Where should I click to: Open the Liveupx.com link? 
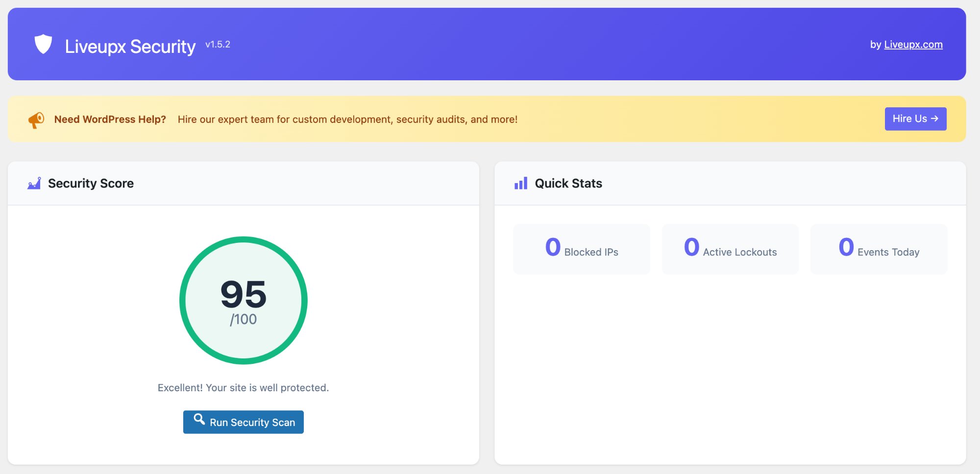pyautogui.click(x=913, y=45)
